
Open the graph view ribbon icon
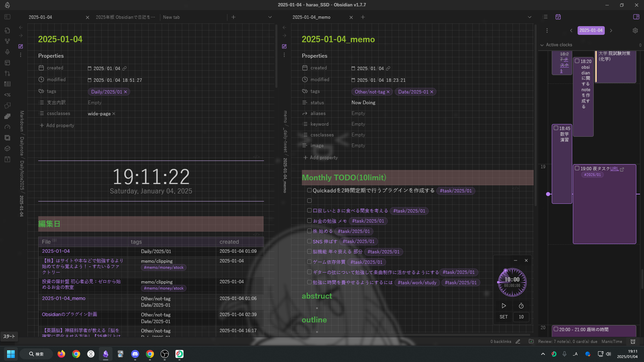[x=7, y=41]
